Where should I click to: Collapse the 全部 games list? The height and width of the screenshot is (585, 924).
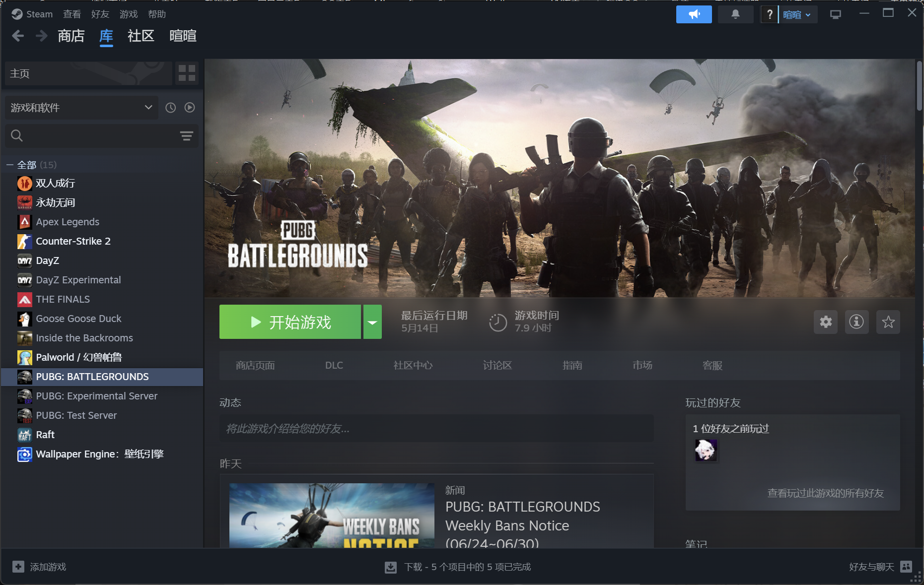[10, 165]
